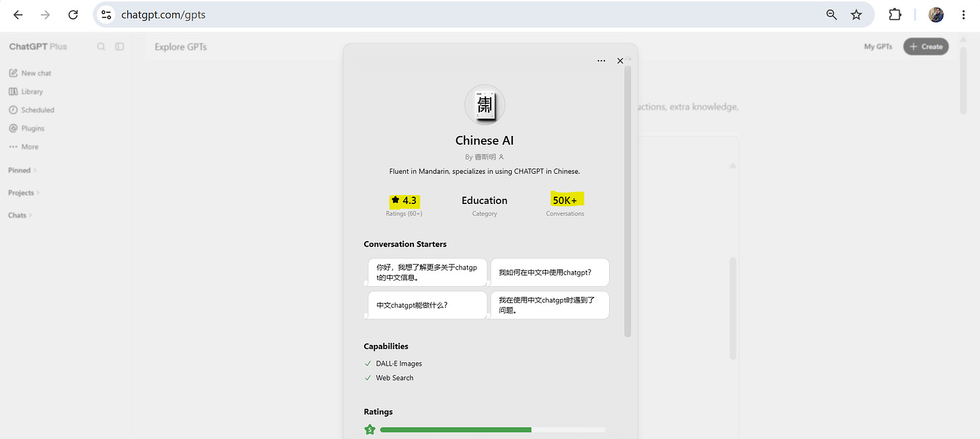Open the Scheduled section
This screenshot has height=439, width=980.
click(x=32, y=110)
